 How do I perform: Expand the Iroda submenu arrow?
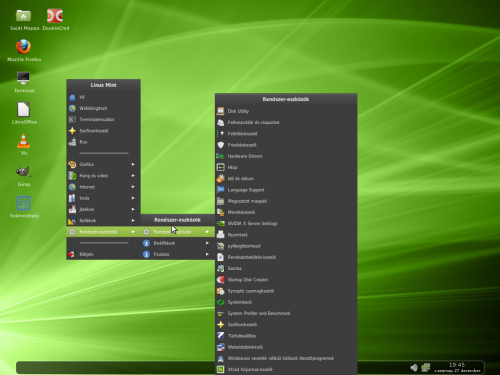pyautogui.click(x=133, y=198)
